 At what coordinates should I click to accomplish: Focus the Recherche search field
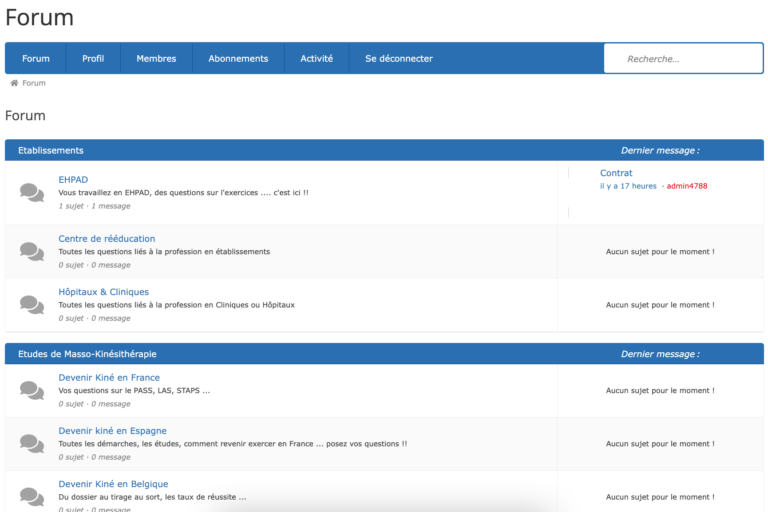click(683, 59)
